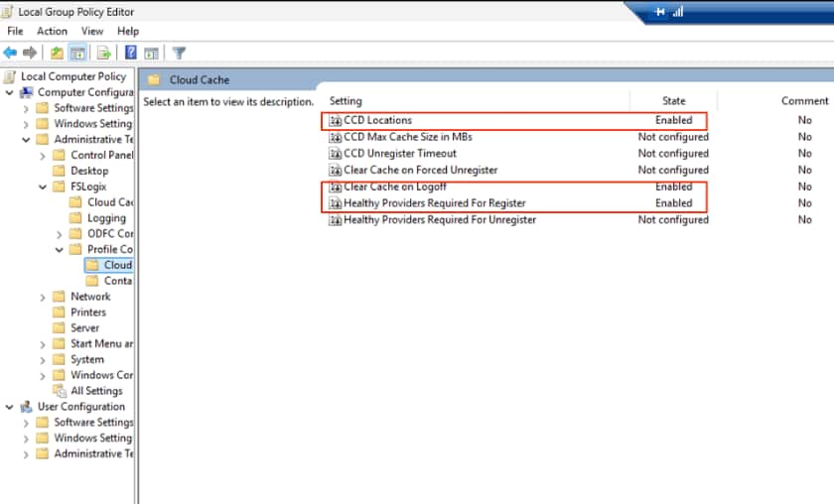Expand the System node

coord(43,360)
